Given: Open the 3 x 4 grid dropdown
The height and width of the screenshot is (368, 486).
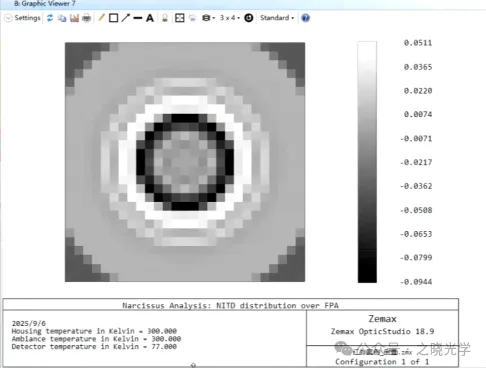Looking at the screenshot, I should coord(230,18).
